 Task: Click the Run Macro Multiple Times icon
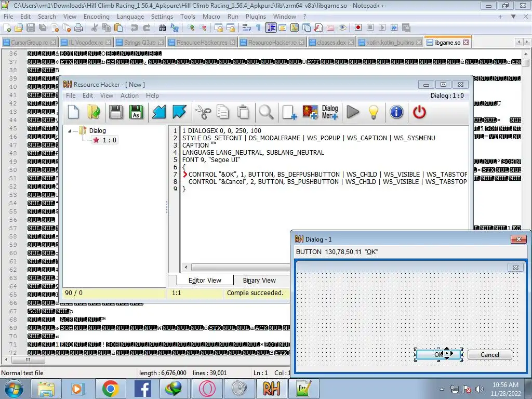[394, 28]
